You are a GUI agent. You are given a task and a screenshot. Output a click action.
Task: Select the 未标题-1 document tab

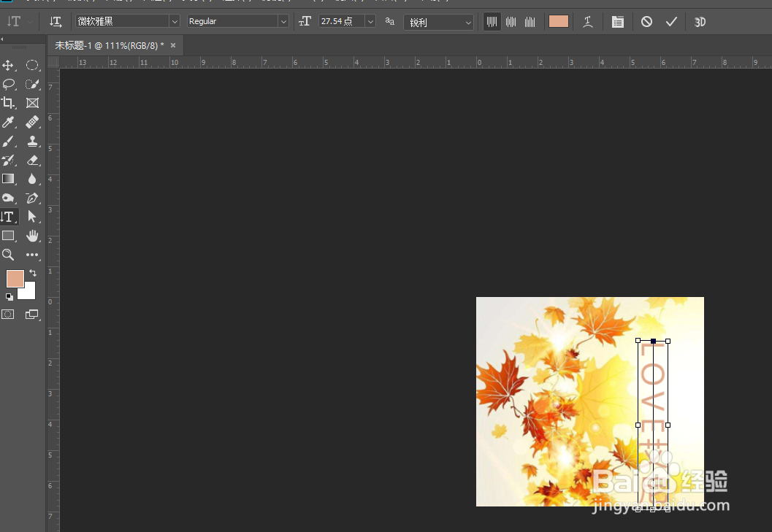(x=109, y=46)
